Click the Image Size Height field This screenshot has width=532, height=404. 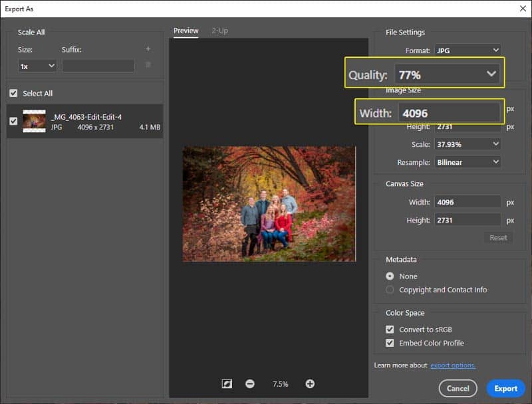click(467, 127)
